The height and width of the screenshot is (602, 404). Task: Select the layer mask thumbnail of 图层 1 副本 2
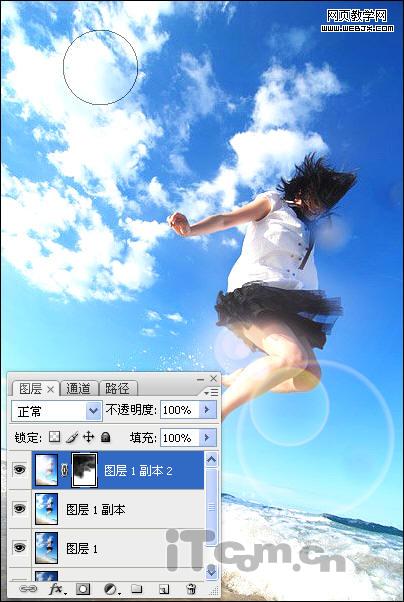coord(85,470)
